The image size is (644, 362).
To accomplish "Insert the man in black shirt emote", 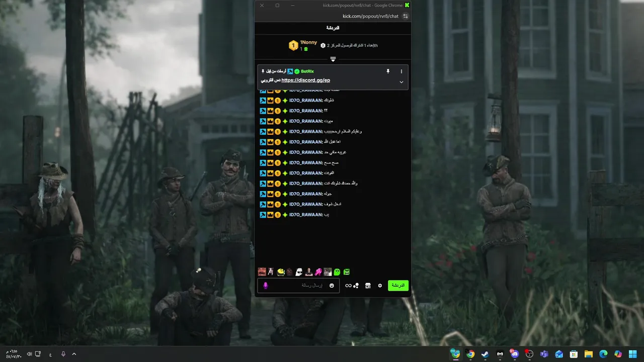I will [308, 272].
